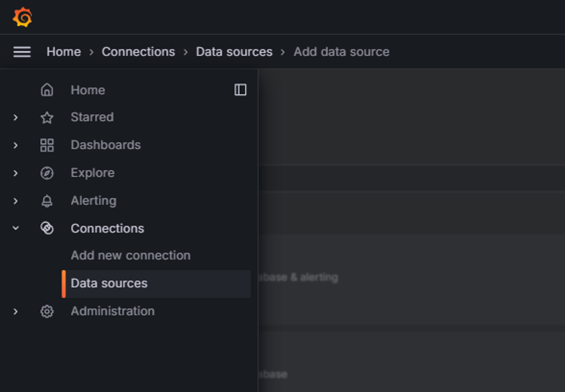565x392 pixels.
Task: Open Add new connection menu item
Action: tap(131, 255)
